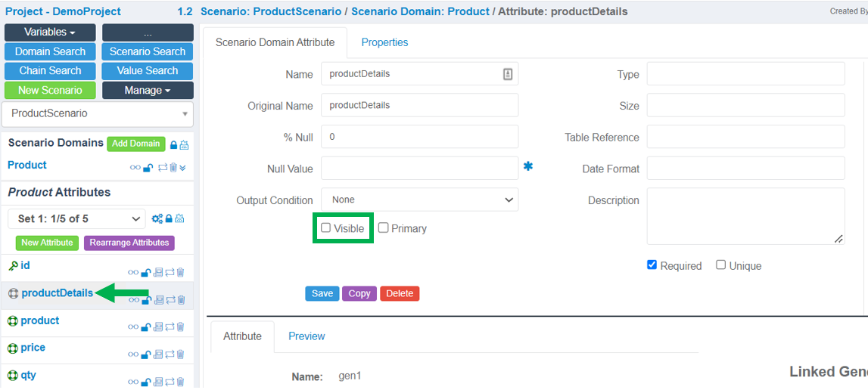
Task: Click the Scenario Domain: Product breadcrumb
Action: tap(420, 11)
